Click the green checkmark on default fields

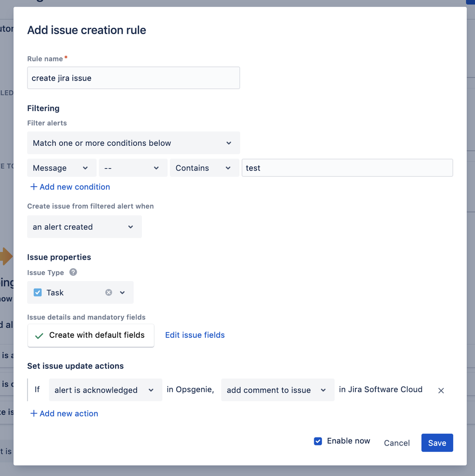pos(39,335)
